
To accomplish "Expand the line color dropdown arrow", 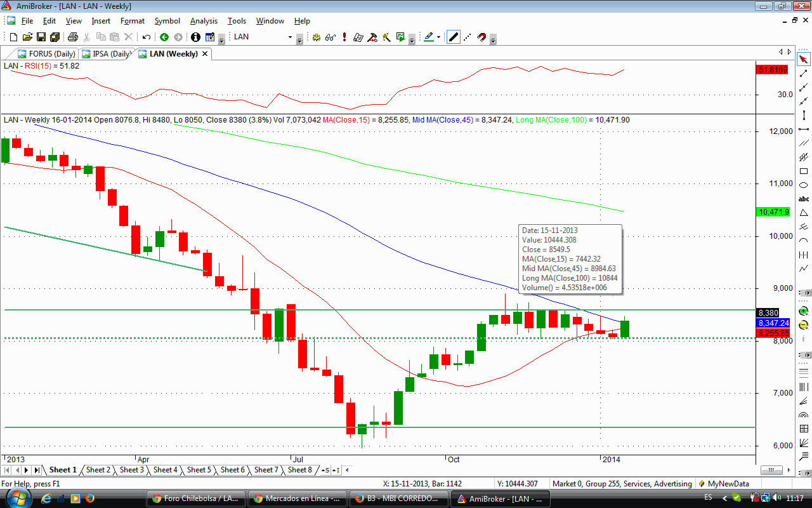I will (439, 37).
